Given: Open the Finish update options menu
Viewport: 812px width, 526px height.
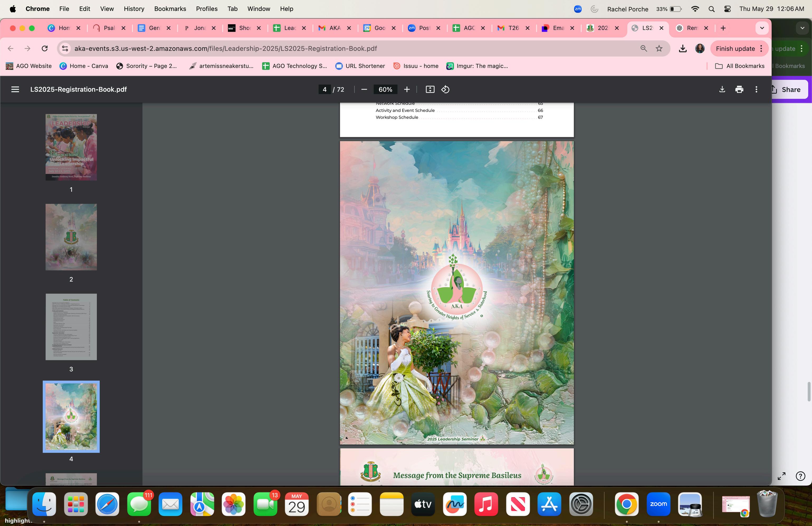Looking at the screenshot, I should click(761, 49).
